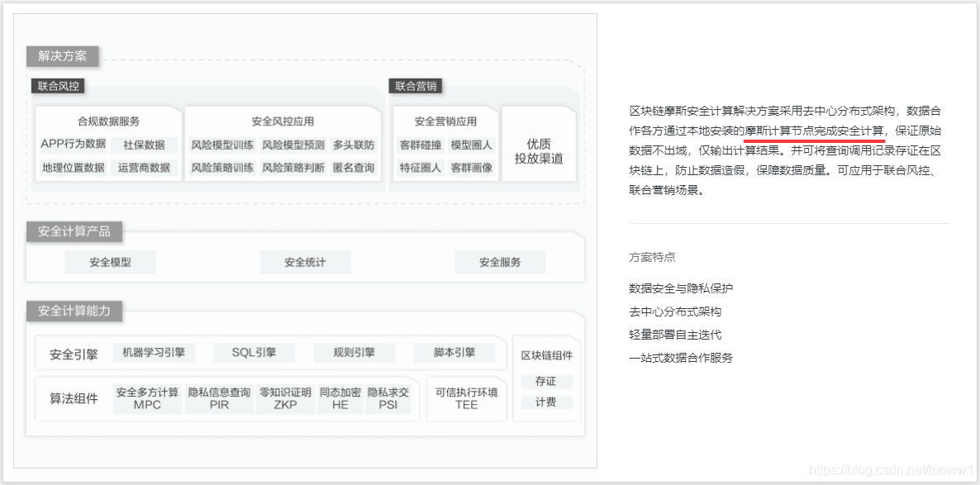This screenshot has height=485, width=980.
Task: Click the 安全服务 box
Action: [500, 263]
